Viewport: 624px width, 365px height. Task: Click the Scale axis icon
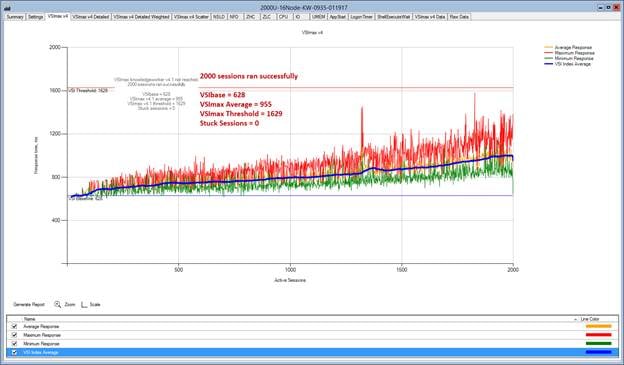[84, 304]
